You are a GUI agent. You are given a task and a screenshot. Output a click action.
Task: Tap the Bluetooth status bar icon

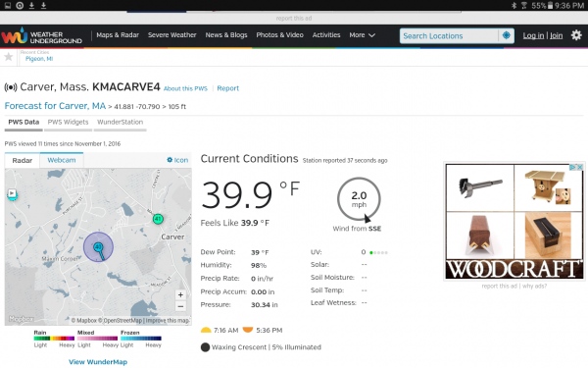pyautogui.click(x=514, y=5)
